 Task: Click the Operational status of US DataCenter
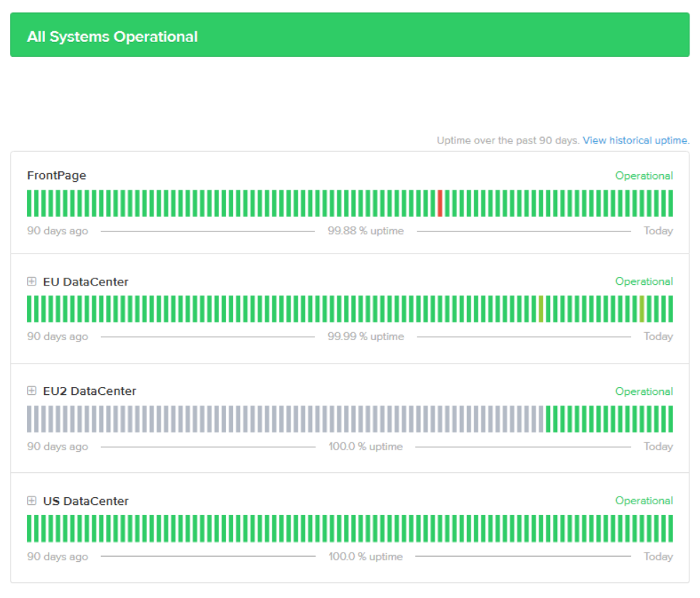coord(644,501)
